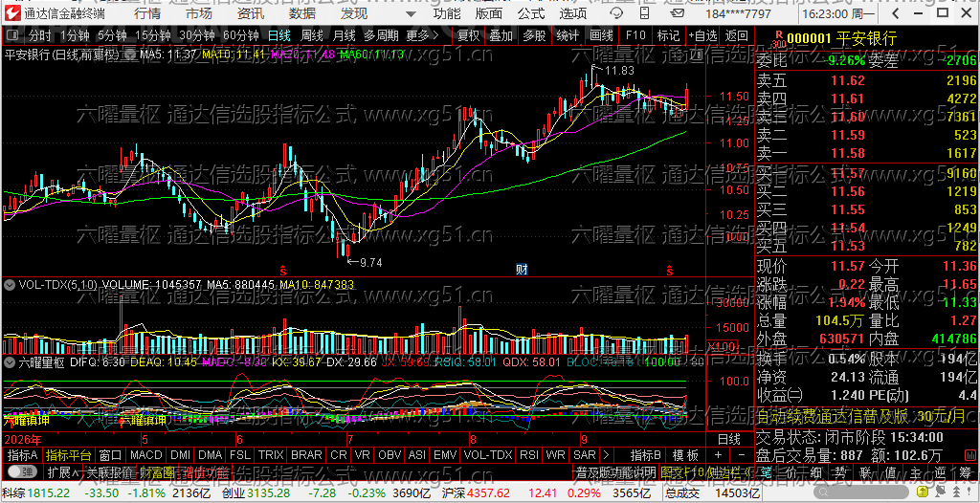Click the 标记 mark button

[669, 35]
